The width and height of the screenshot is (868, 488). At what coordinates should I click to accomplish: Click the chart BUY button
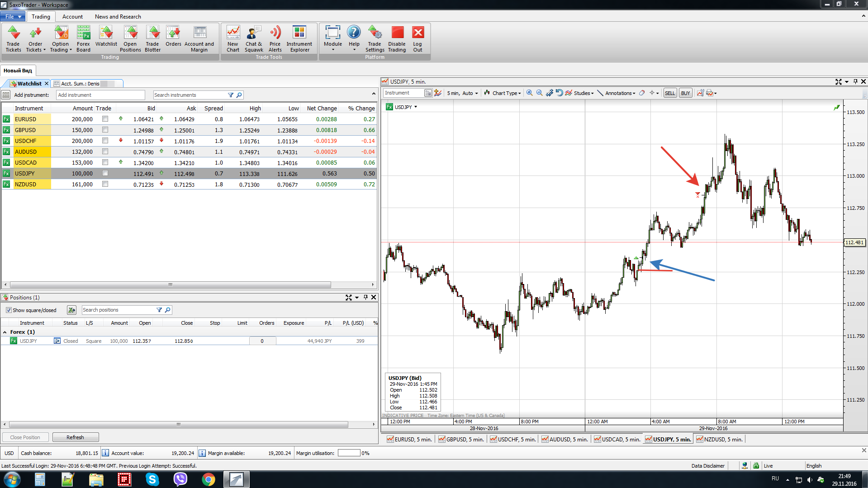(x=685, y=93)
